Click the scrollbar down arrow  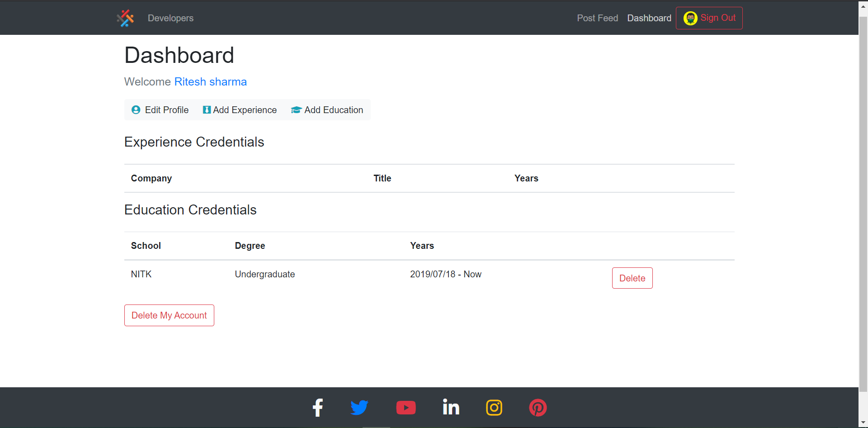click(863, 422)
